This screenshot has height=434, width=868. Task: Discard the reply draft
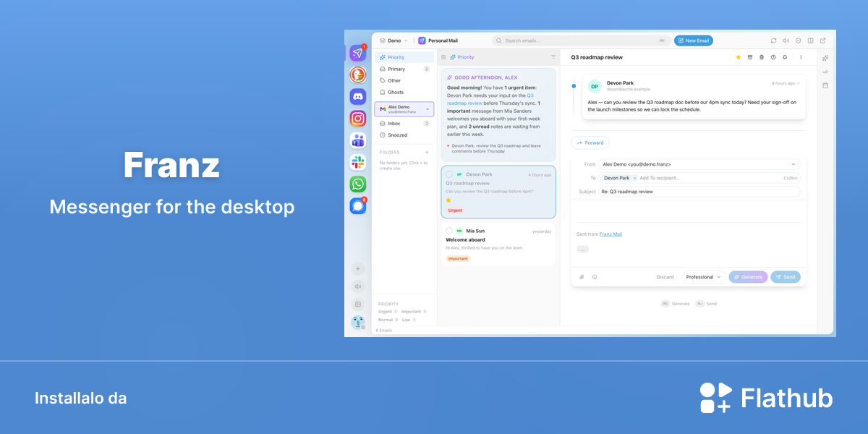[x=665, y=277]
